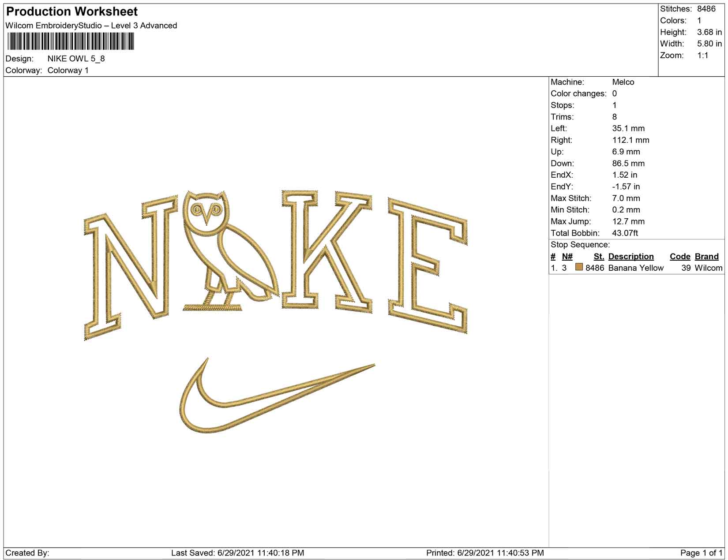Click the "Description" column header

(x=631, y=257)
